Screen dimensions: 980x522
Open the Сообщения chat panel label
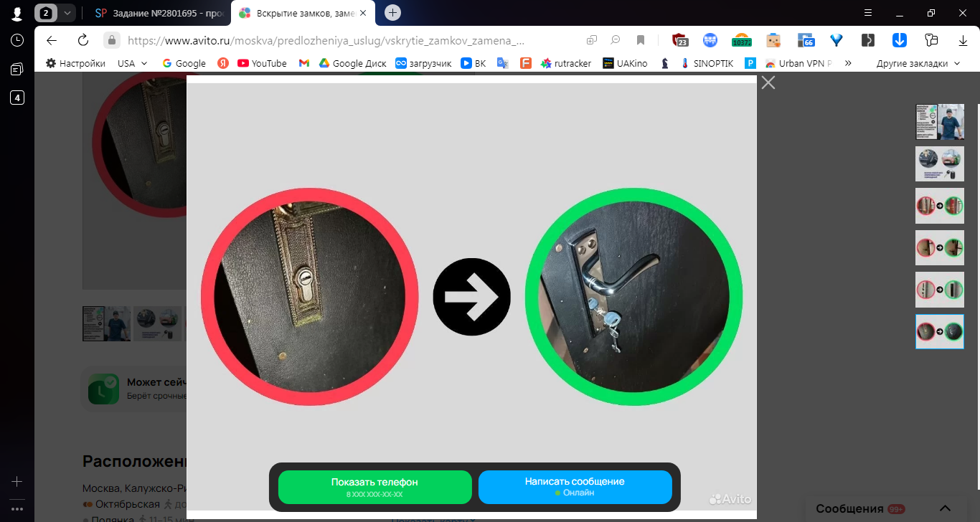click(849, 508)
